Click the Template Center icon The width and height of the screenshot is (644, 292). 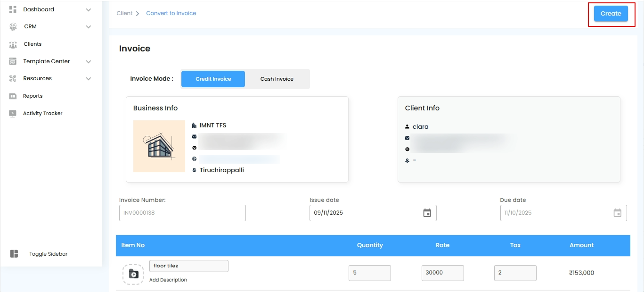tap(13, 61)
